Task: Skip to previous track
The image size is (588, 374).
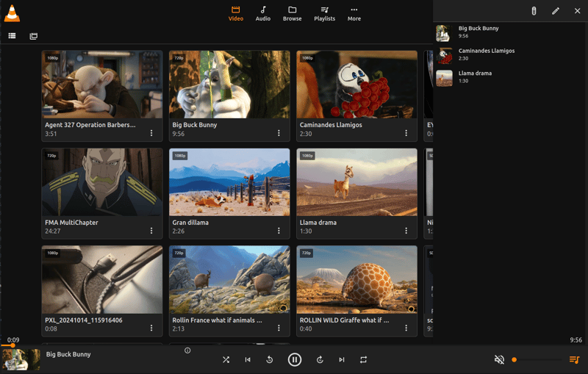Action: (248, 360)
